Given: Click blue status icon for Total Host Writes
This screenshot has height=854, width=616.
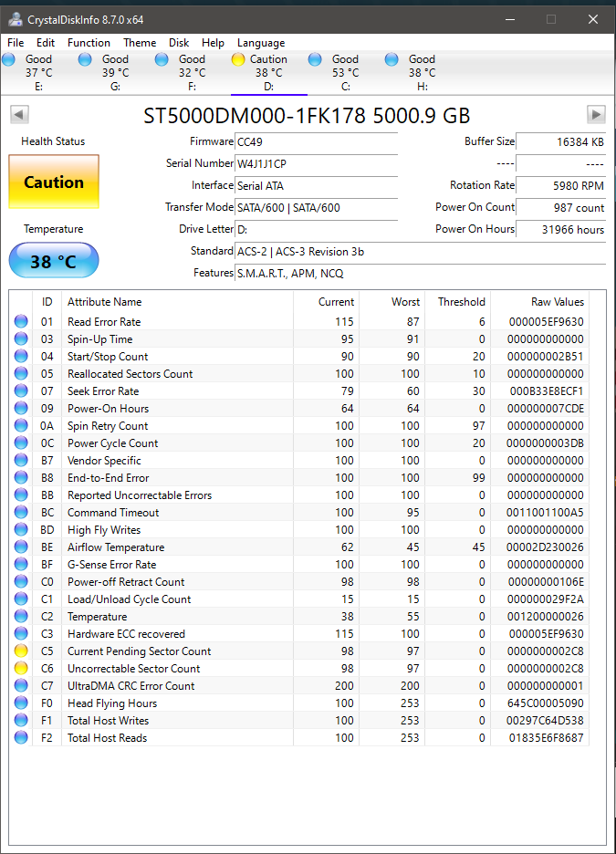Looking at the screenshot, I should (x=21, y=720).
